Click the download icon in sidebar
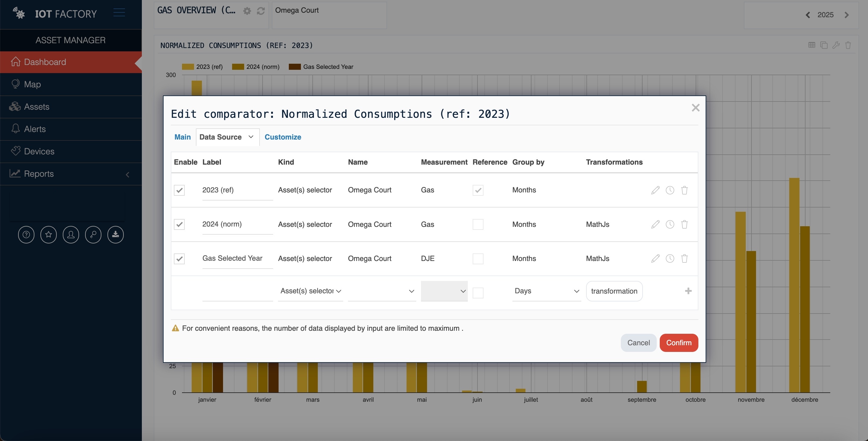The width and height of the screenshot is (868, 441). point(115,235)
